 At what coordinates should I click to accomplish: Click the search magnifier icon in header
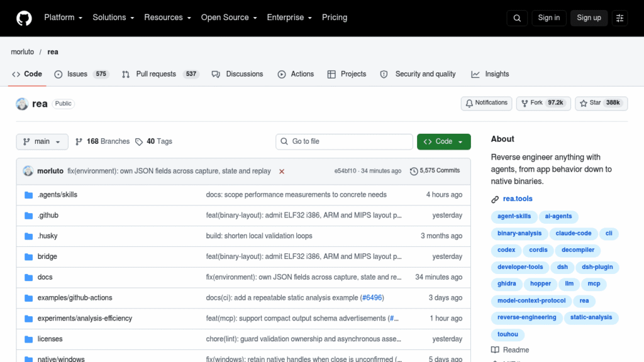point(517,18)
